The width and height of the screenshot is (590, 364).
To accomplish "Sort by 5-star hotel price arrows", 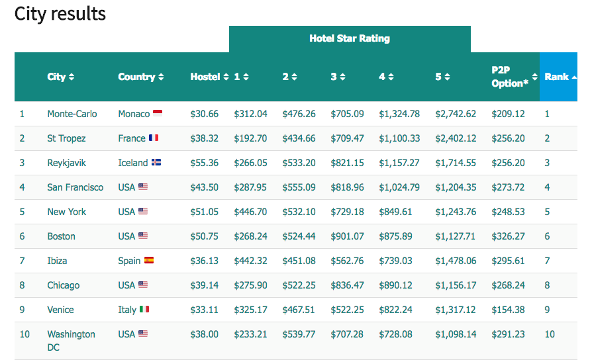I will [x=447, y=77].
